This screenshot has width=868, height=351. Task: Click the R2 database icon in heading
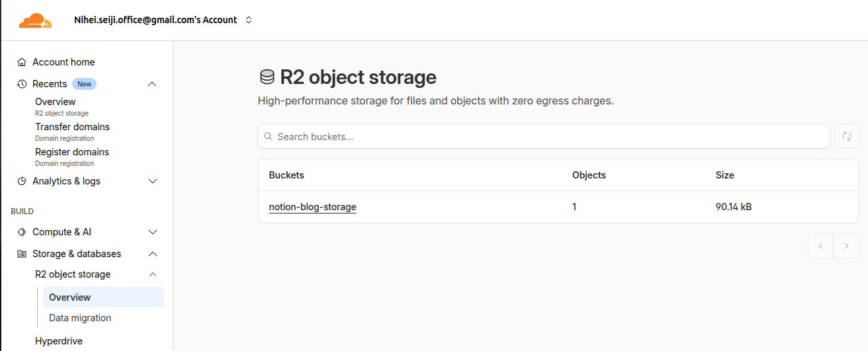coord(267,77)
